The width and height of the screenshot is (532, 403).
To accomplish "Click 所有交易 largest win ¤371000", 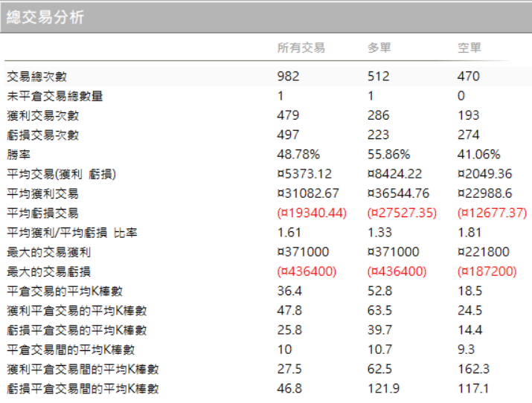I will (x=303, y=252).
